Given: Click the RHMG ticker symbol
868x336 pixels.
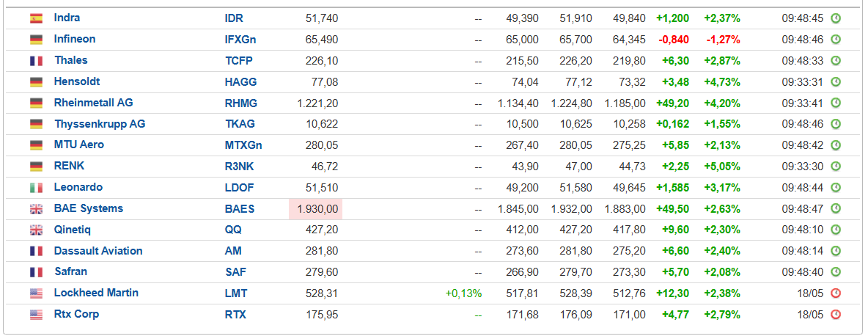Looking at the screenshot, I should (x=240, y=103).
